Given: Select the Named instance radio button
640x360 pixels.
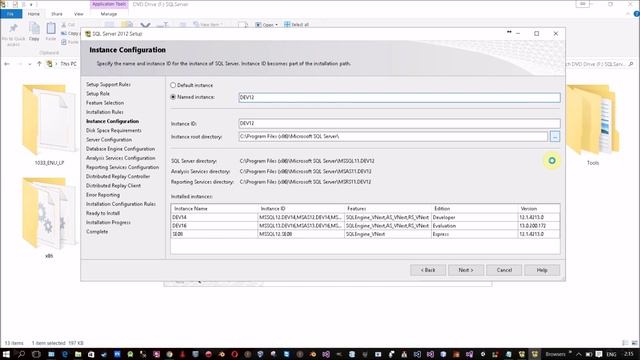Looking at the screenshot, I should tap(173, 97).
